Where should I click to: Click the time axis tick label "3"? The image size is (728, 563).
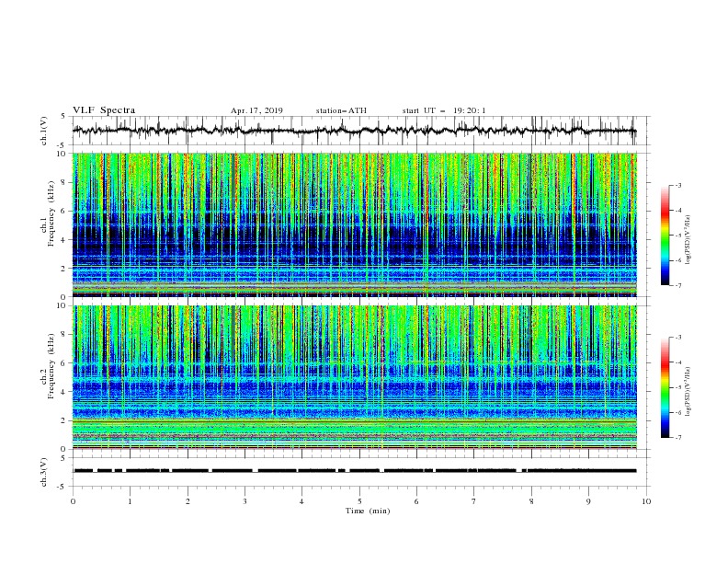(245, 501)
